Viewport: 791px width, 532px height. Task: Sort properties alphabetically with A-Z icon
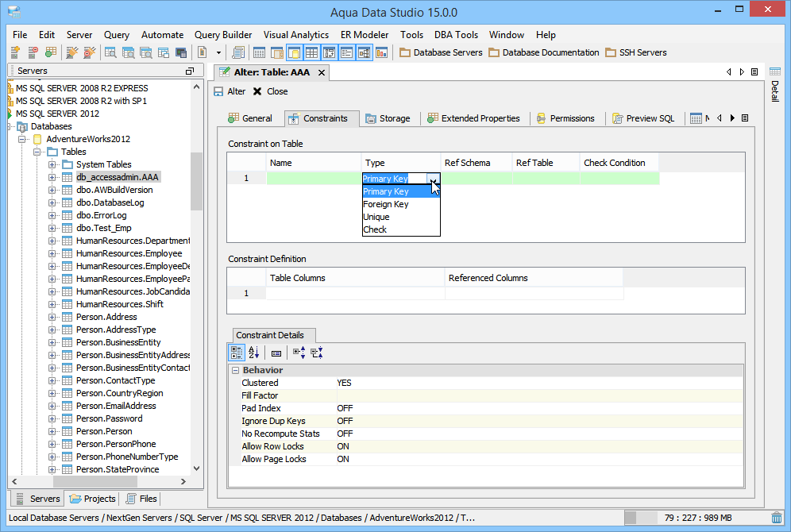click(x=254, y=353)
